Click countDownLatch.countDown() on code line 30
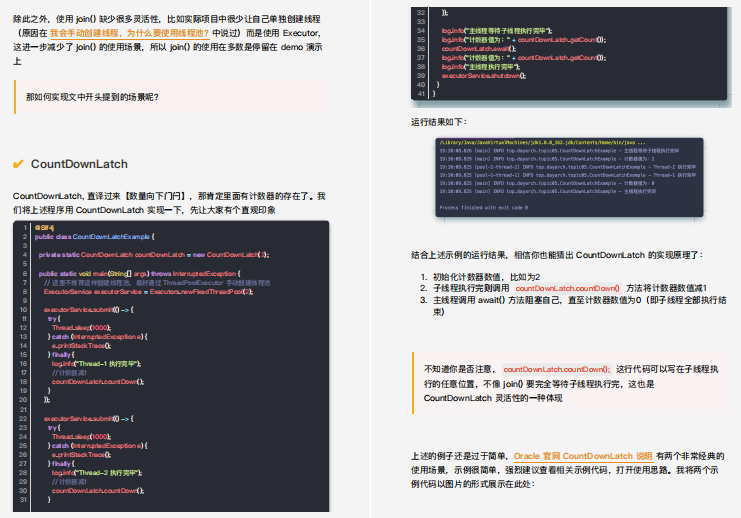This screenshot has width=741, height=518. pos(98,491)
